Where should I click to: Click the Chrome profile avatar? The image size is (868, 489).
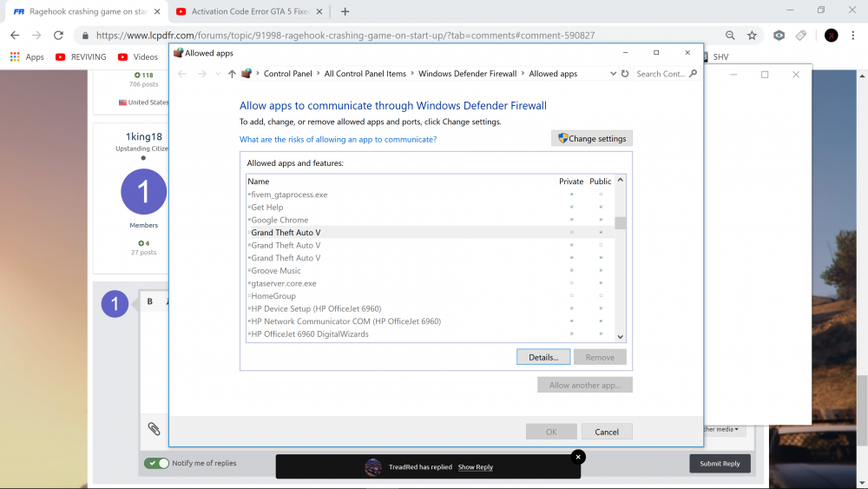click(831, 36)
